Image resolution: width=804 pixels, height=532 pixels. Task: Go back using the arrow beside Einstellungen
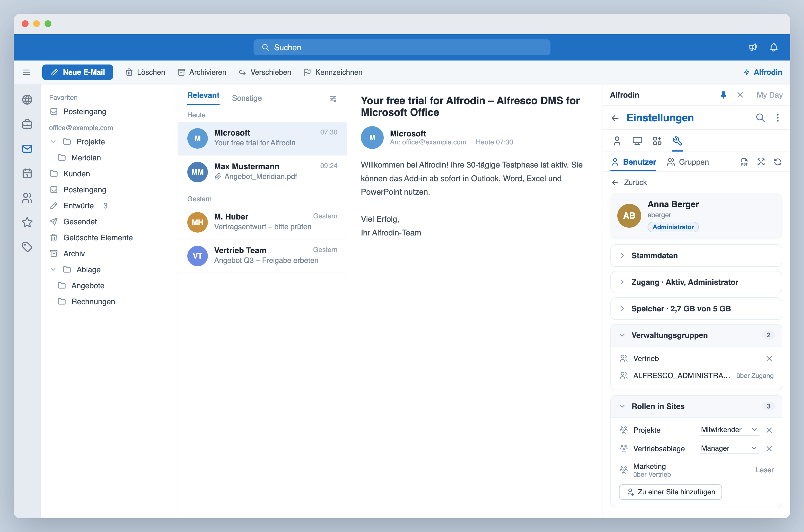pos(615,118)
